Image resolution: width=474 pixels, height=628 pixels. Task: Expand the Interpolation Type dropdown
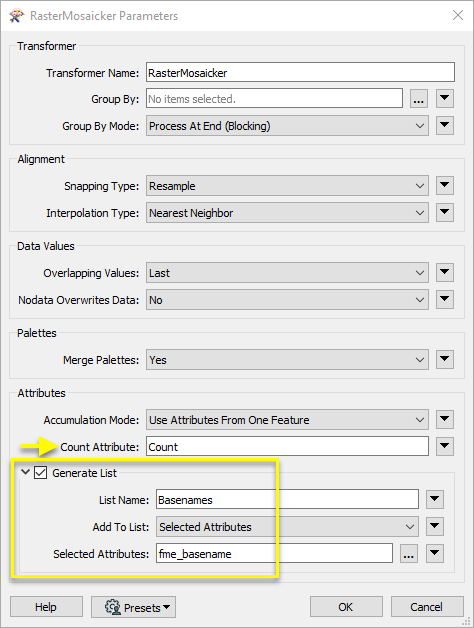287,213
